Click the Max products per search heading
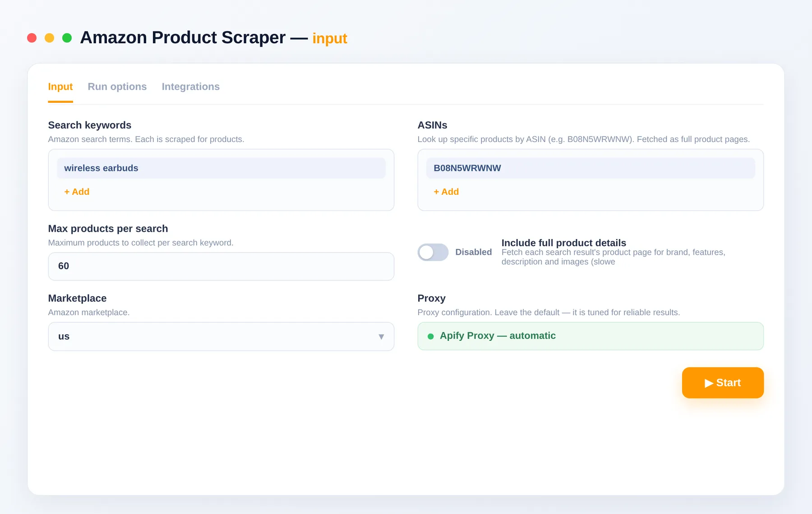The width and height of the screenshot is (812, 514). [x=108, y=229]
